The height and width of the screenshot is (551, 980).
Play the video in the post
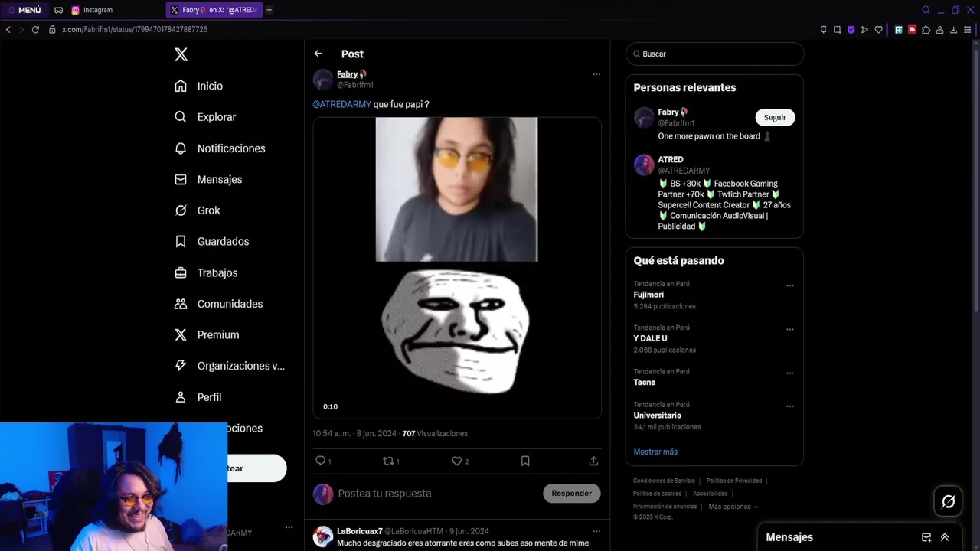(x=457, y=268)
